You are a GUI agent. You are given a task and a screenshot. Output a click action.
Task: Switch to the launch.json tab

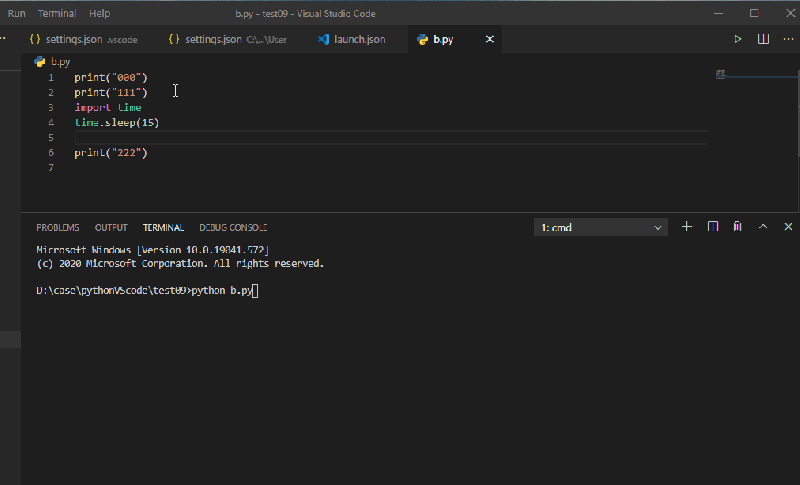click(x=352, y=39)
